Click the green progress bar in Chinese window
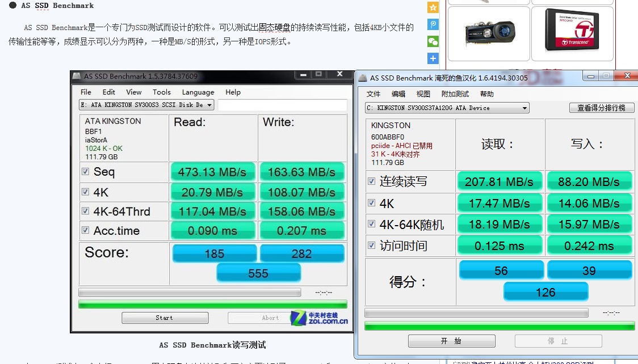 [500, 325]
